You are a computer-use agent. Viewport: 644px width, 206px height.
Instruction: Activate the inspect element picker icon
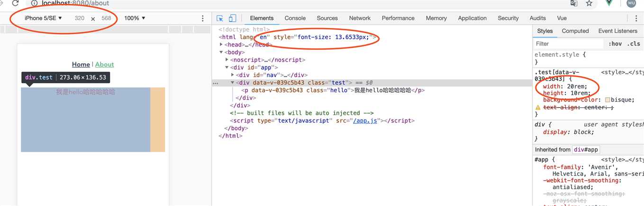coord(220,18)
